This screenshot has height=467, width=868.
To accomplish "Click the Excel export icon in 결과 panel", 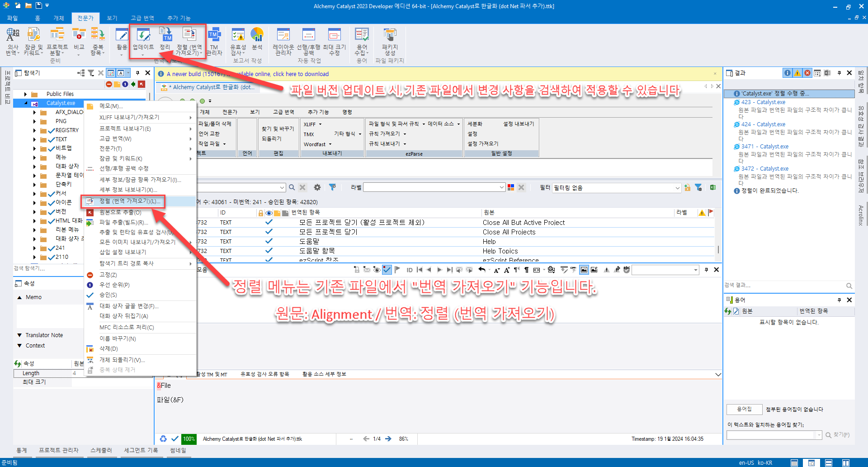I will (x=827, y=73).
